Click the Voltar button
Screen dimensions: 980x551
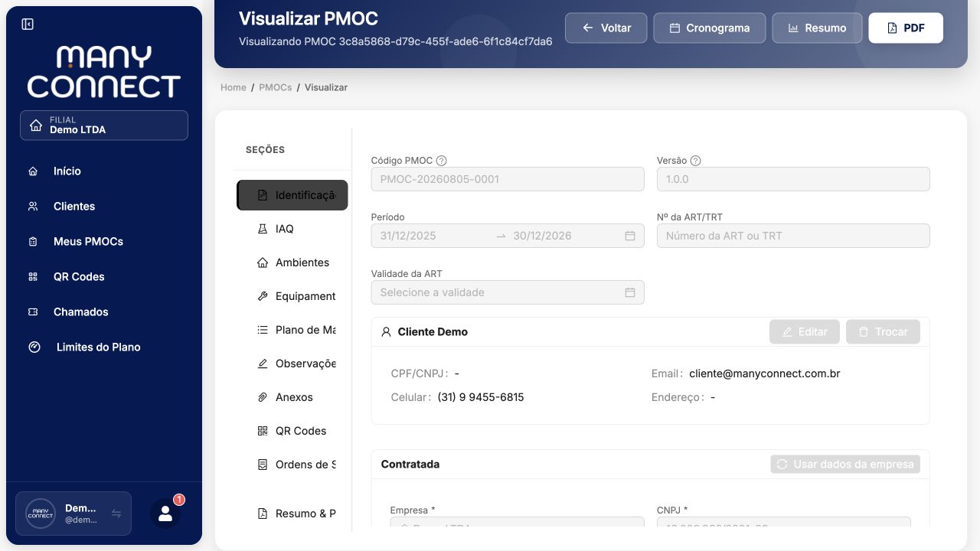tap(606, 28)
